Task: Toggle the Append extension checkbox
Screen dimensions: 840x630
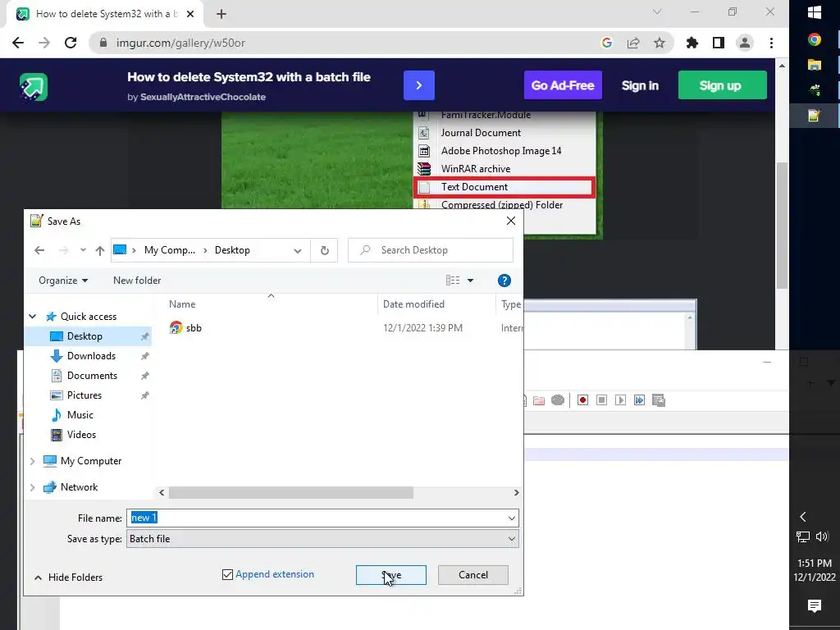Action: pos(228,574)
